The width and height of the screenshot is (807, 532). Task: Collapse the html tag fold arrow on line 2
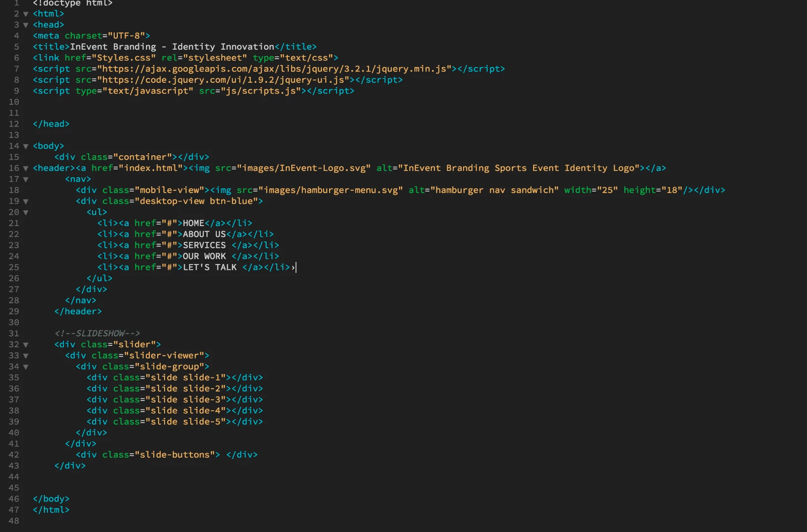point(26,14)
